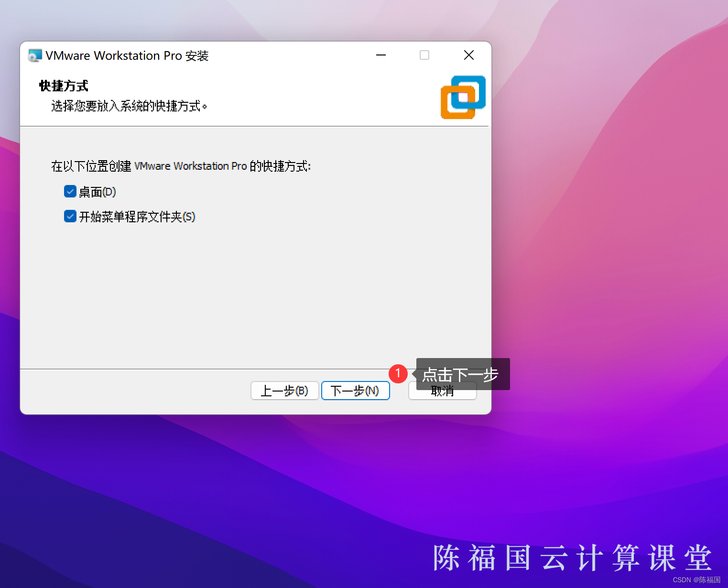The image size is (728, 588).
Task: Click the disabled maximize window button
Action: click(x=424, y=55)
